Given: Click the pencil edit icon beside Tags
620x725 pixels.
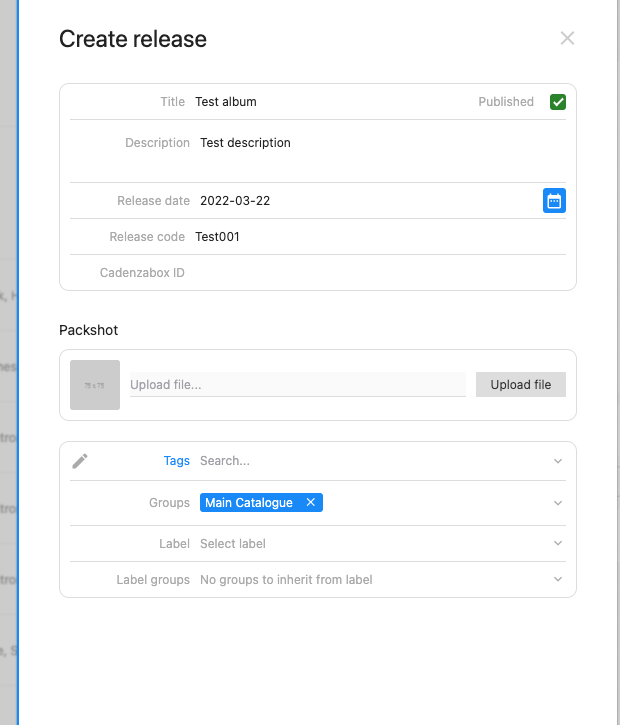Looking at the screenshot, I should pyautogui.click(x=80, y=461).
